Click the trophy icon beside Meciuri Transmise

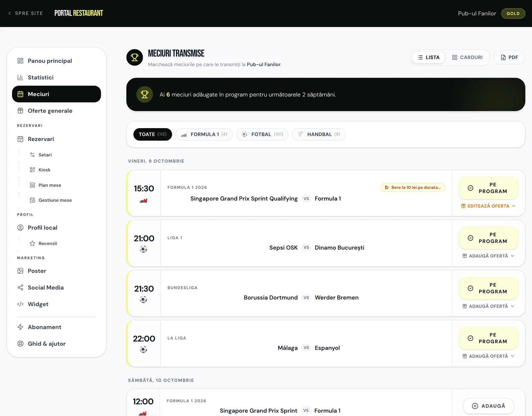pyautogui.click(x=135, y=58)
